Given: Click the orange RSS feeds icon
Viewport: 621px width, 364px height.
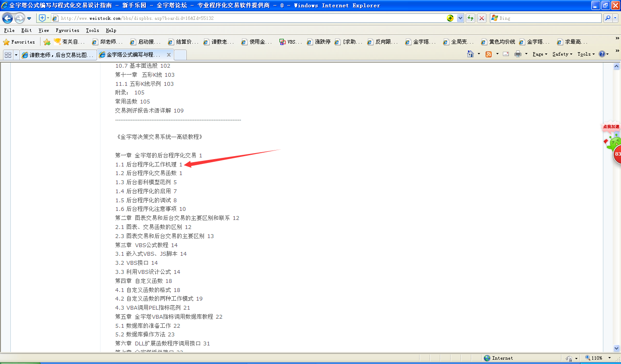Looking at the screenshot, I should tap(489, 54).
